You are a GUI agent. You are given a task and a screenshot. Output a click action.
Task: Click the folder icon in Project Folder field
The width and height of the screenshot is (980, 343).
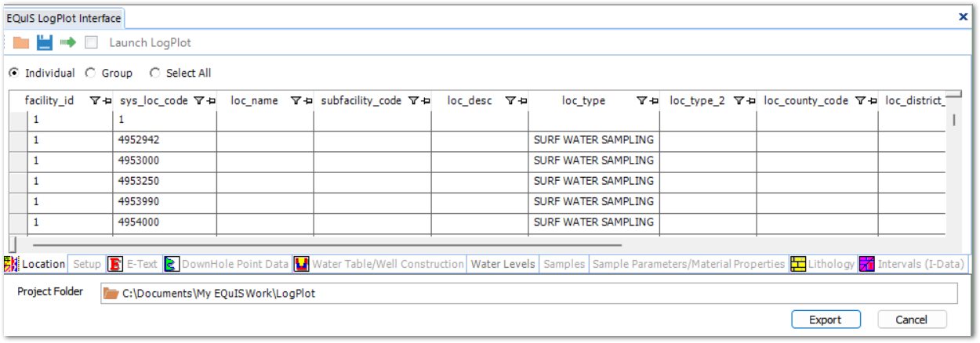tap(111, 294)
